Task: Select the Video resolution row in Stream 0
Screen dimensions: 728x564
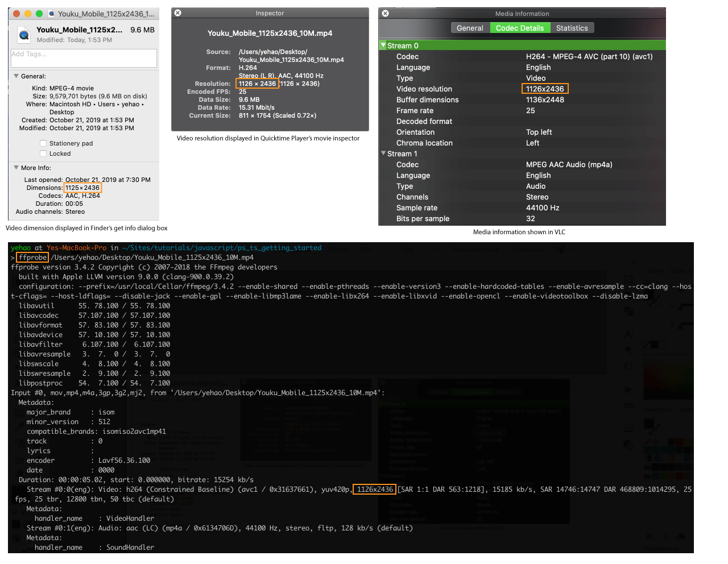Action: 424,89
